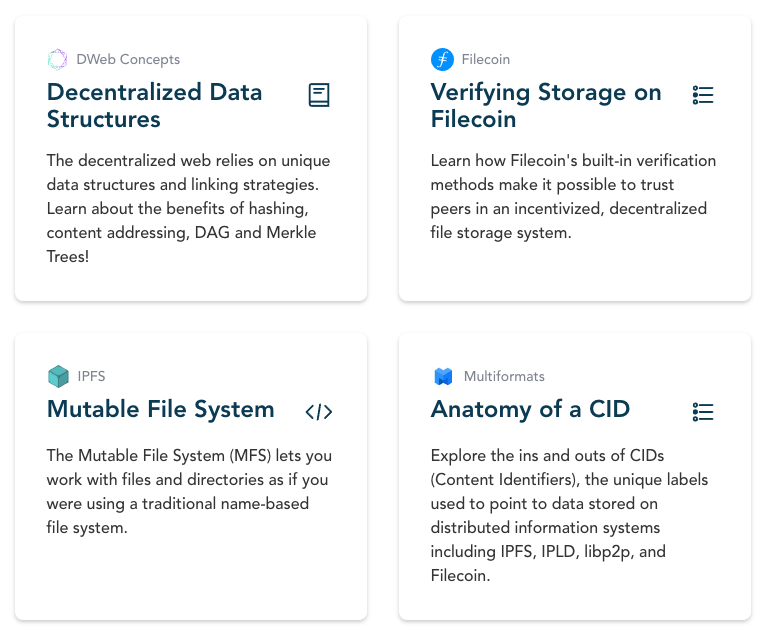Viewport: 769px width, 637px height.
Task: Open the Mutable File System title
Action: coord(160,409)
